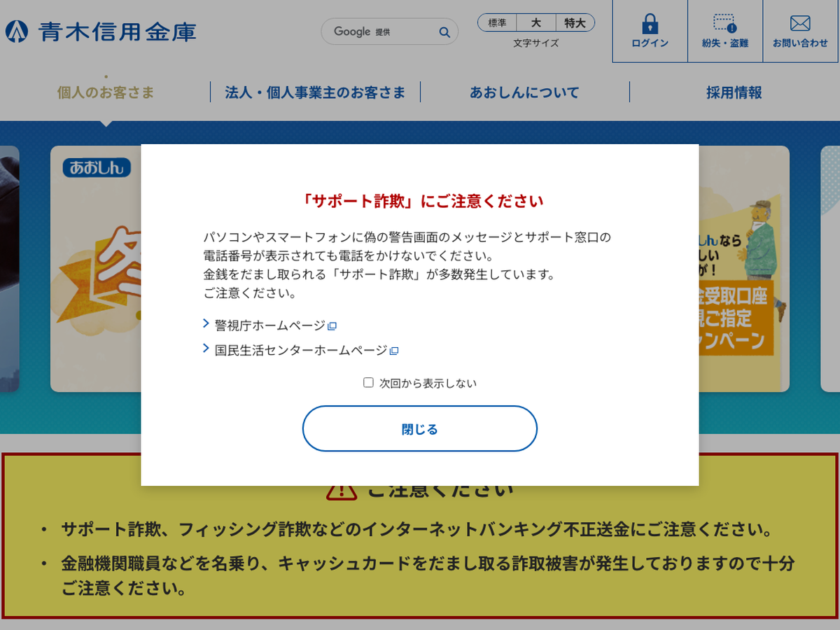Open the 警視庁ホームページ link

tap(269, 325)
